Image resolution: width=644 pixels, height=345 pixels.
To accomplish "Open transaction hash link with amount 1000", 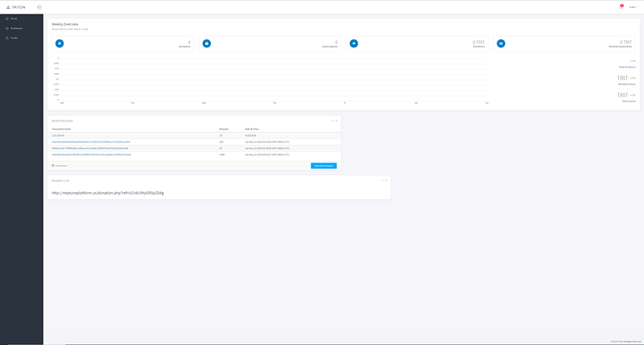I will [92, 154].
